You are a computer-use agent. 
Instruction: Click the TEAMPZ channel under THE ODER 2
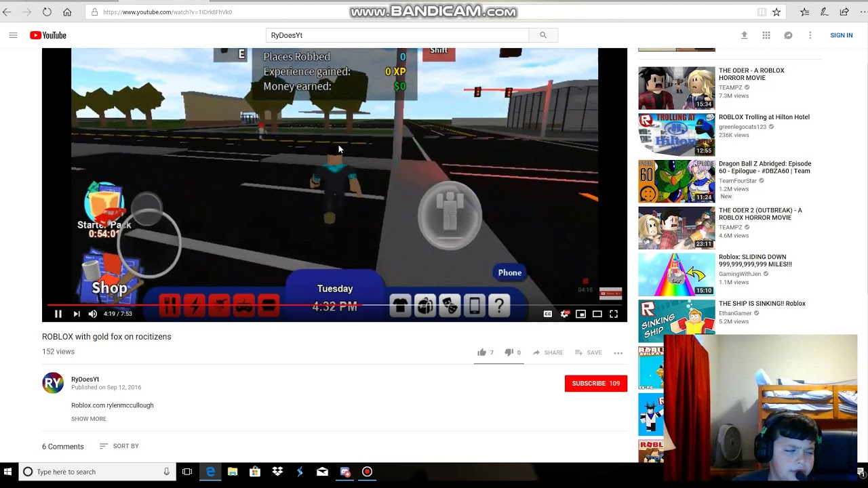(x=730, y=228)
